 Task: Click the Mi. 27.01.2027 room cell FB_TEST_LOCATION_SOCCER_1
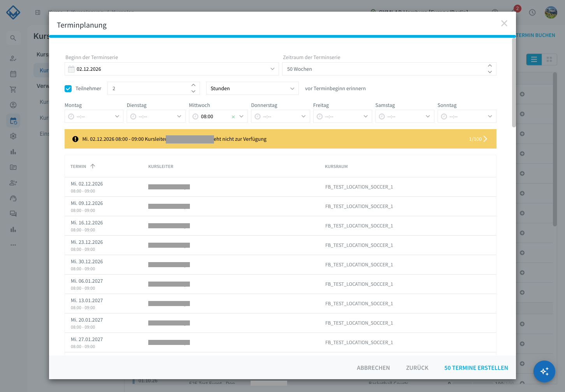tap(359, 343)
